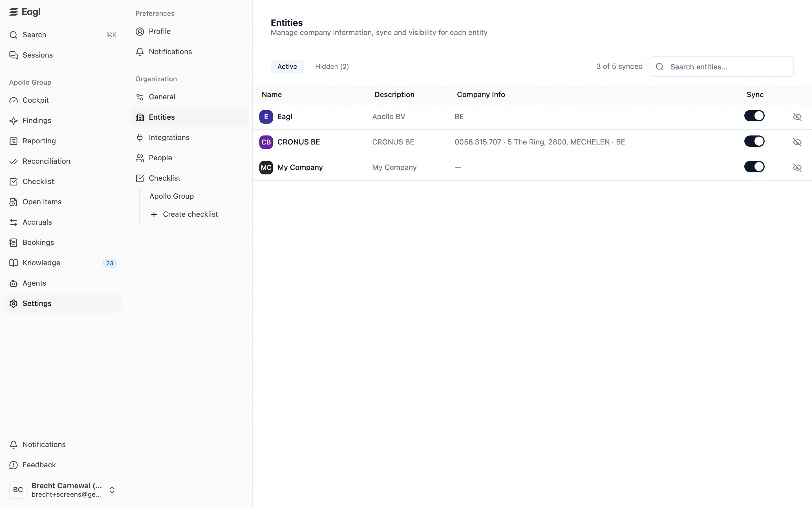Open People users icon
This screenshot has width=812, height=508.
140,158
